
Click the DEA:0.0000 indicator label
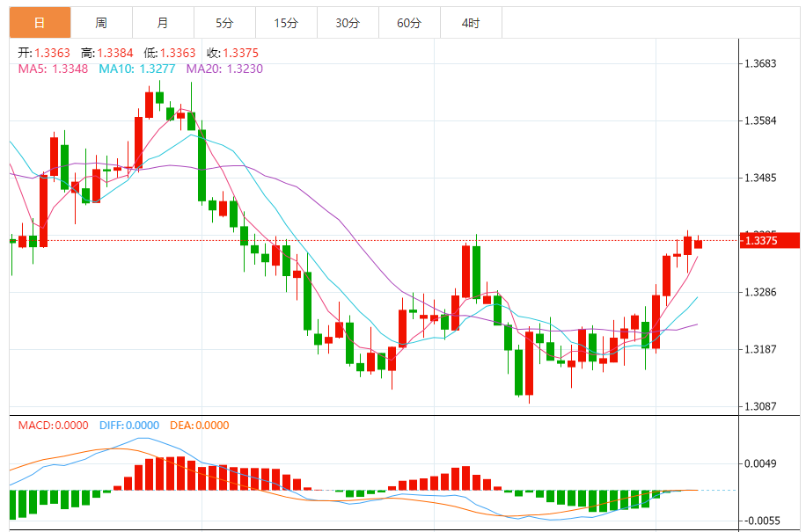point(200,426)
